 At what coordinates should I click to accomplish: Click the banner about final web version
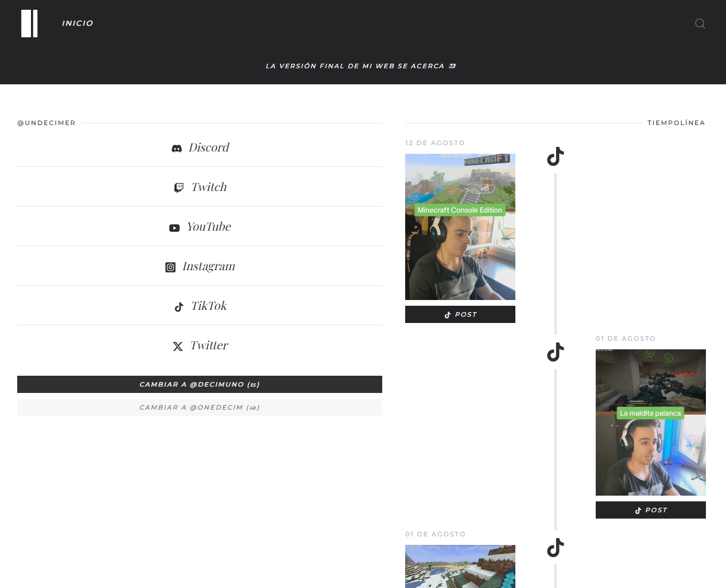point(360,66)
